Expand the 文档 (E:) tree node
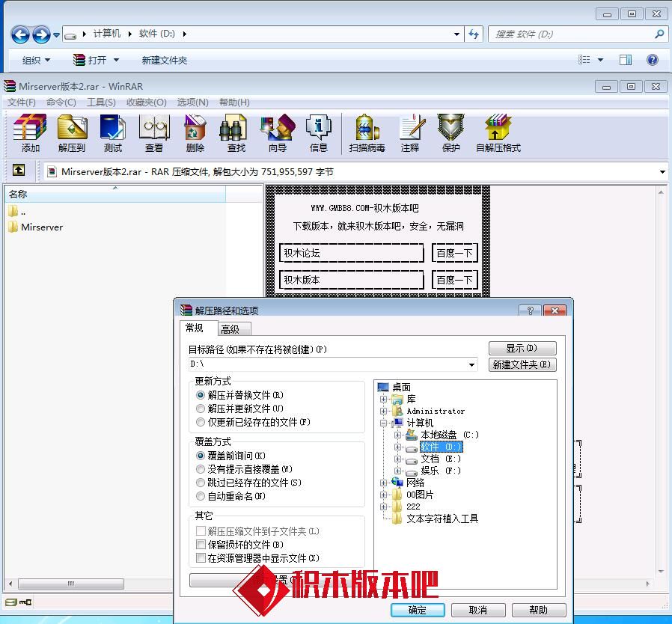The width and height of the screenshot is (672, 624). [397, 459]
